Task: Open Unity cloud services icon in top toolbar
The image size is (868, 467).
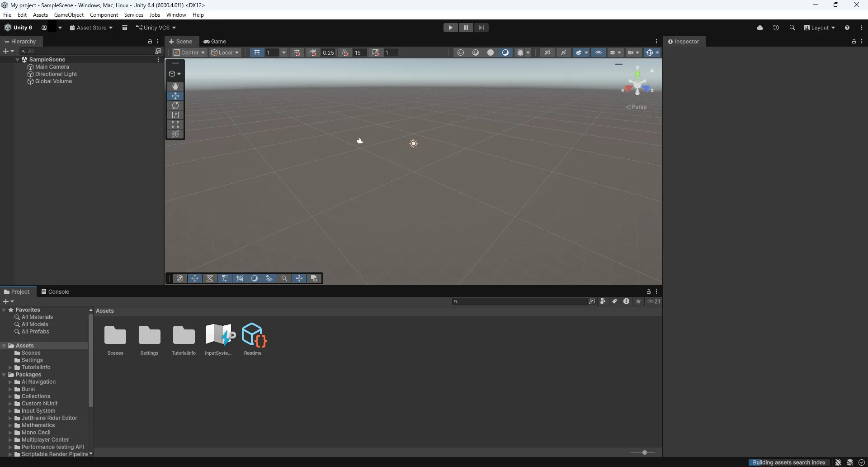Action: point(761,28)
